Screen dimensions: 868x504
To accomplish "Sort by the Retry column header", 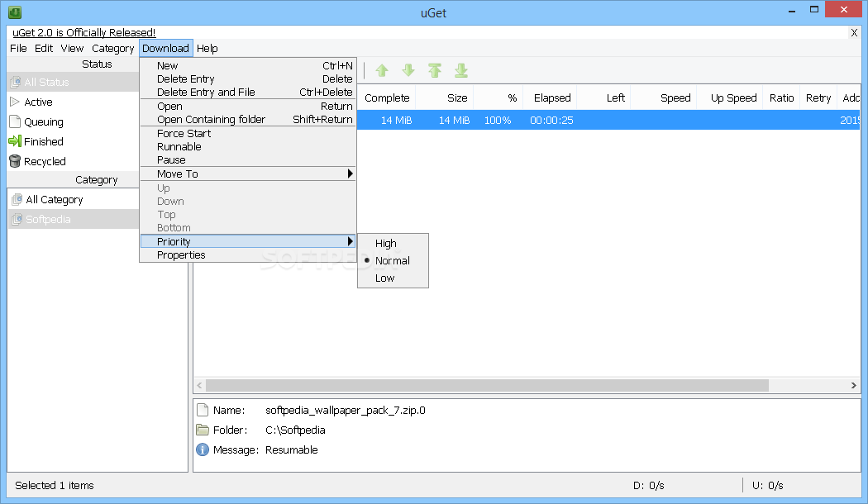I will pyautogui.click(x=818, y=98).
